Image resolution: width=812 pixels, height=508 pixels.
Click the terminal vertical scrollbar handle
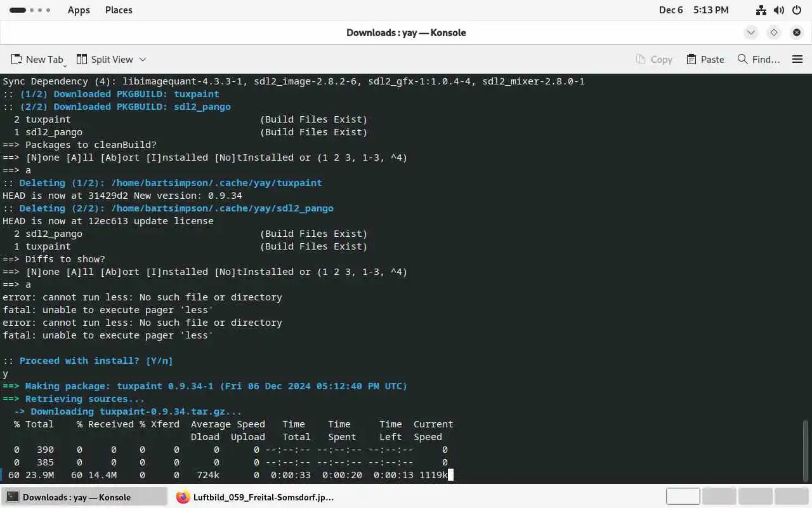[806, 450]
